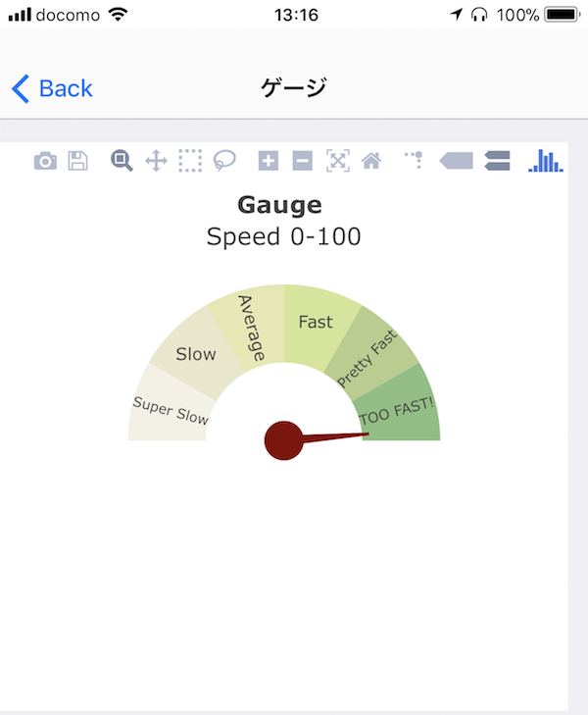The image size is (588, 715).
Task: Click the Zoom Out minus icon
Action: coord(303,161)
